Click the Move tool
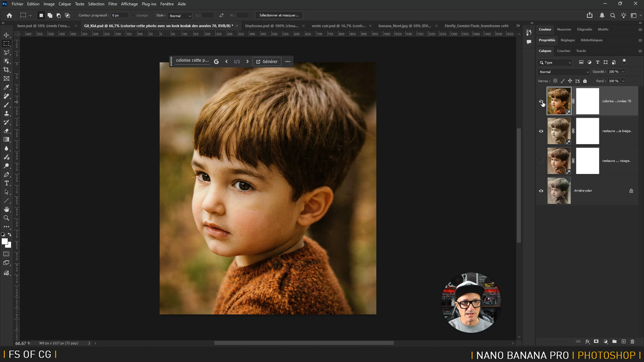 pos(6,35)
